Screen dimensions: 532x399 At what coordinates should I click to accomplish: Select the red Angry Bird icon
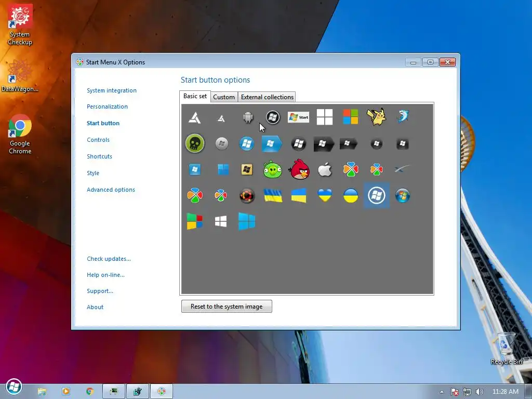[299, 169]
